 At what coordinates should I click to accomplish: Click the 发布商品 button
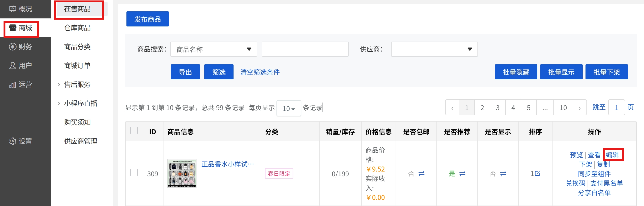point(147,19)
